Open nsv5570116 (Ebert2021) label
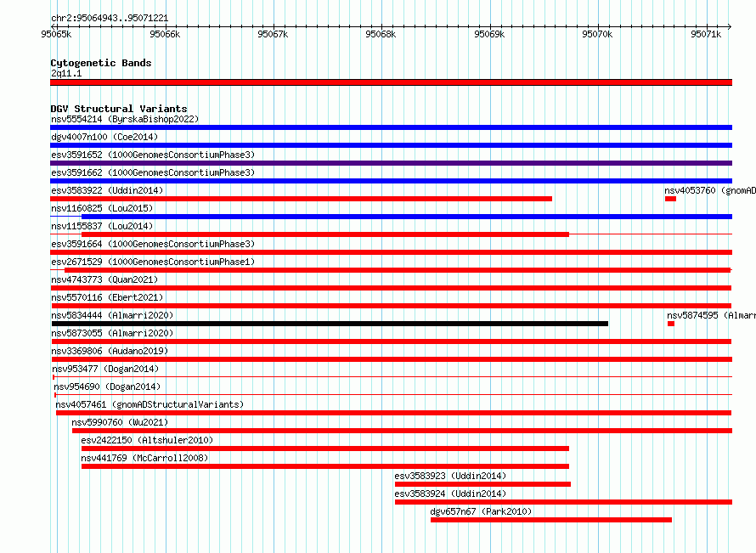 point(107,297)
